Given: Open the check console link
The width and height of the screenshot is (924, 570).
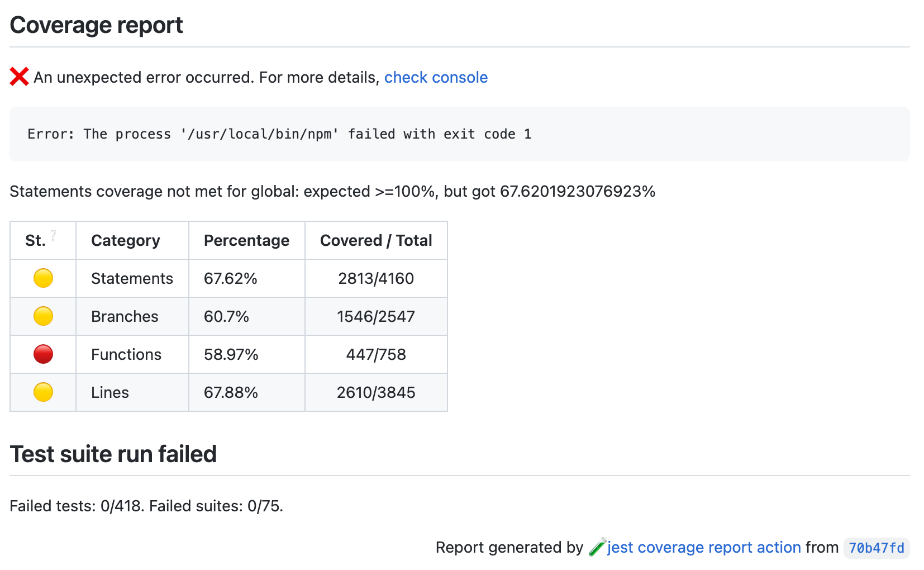Looking at the screenshot, I should pos(436,77).
